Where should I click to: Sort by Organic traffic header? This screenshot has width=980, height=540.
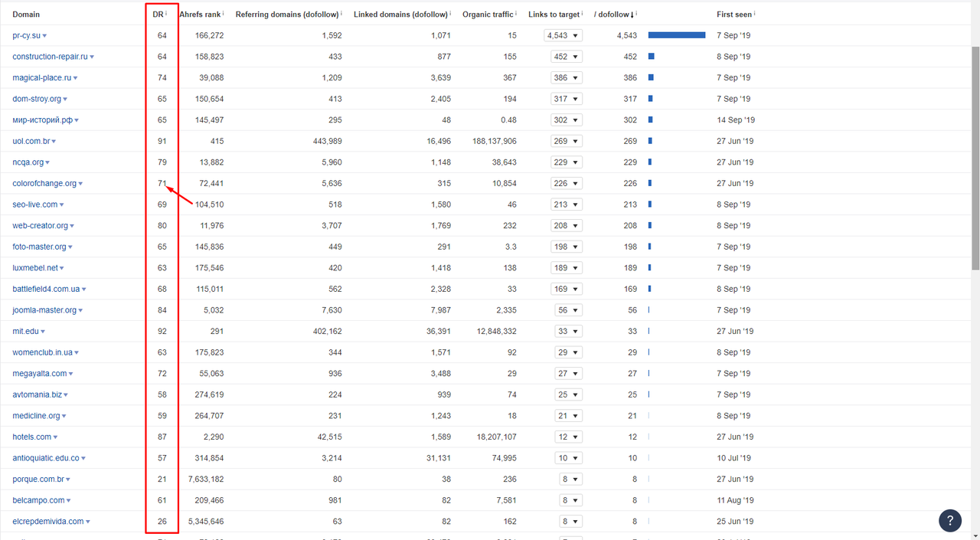(488, 15)
